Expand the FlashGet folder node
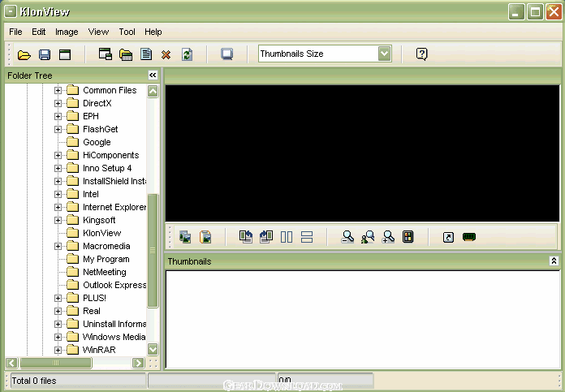 click(58, 129)
